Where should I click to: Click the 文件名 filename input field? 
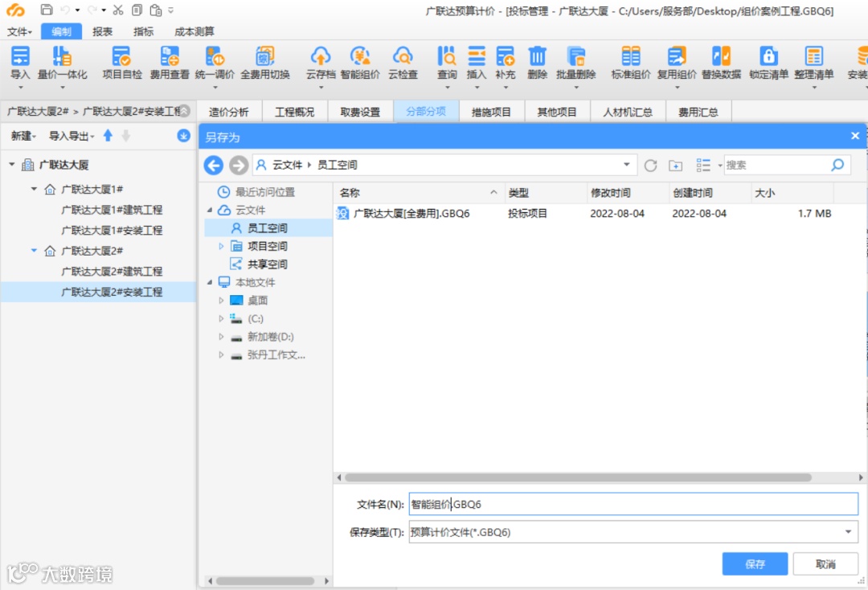(633, 504)
